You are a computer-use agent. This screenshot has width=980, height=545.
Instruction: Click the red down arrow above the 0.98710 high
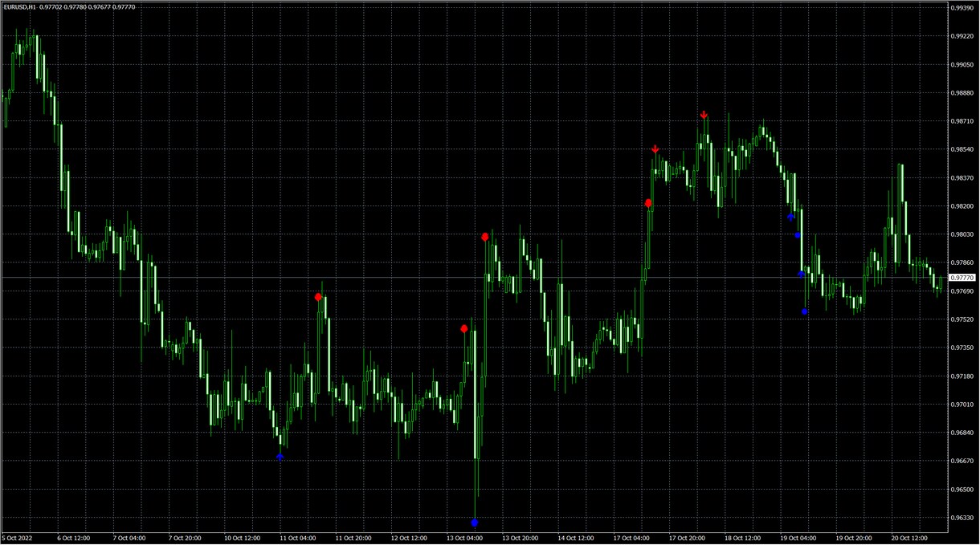tap(704, 115)
